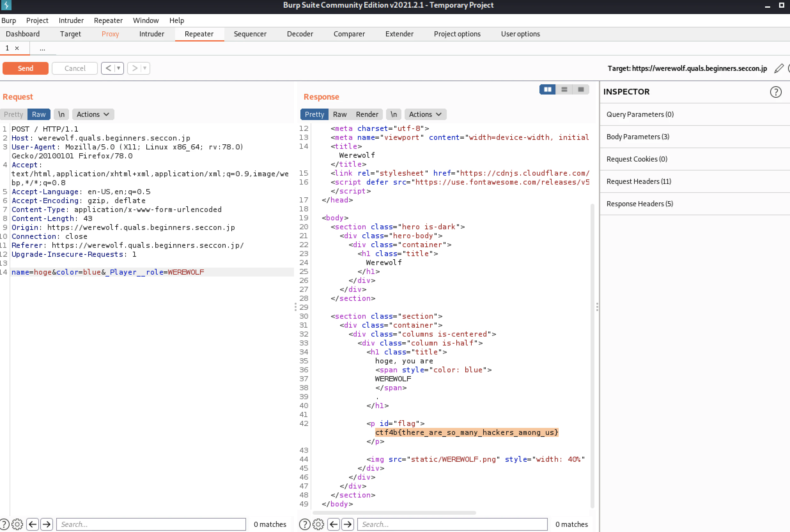The width and height of the screenshot is (790, 532).
Task: Switch to the User options tab
Action: pyautogui.click(x=521, y=34)
